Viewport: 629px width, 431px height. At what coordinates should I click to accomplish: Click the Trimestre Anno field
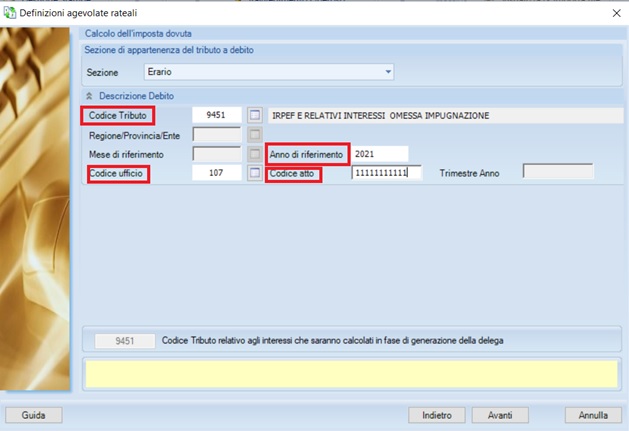(558, 173)
